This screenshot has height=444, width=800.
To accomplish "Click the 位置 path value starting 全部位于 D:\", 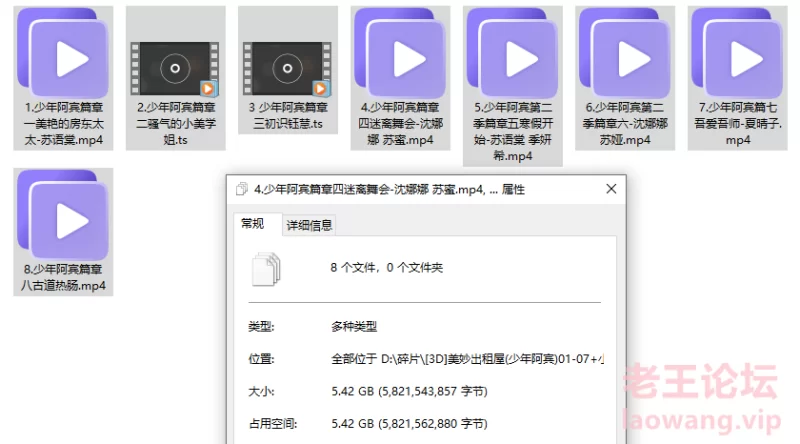I will pyautogui.click(x=467, y=359).
